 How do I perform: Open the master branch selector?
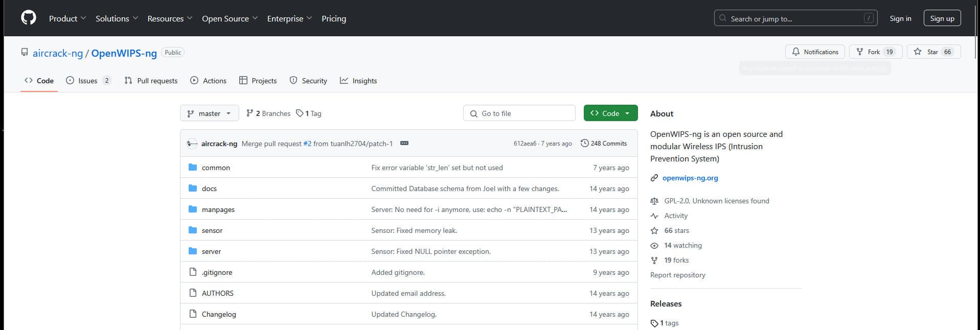[x=210, y=113]
